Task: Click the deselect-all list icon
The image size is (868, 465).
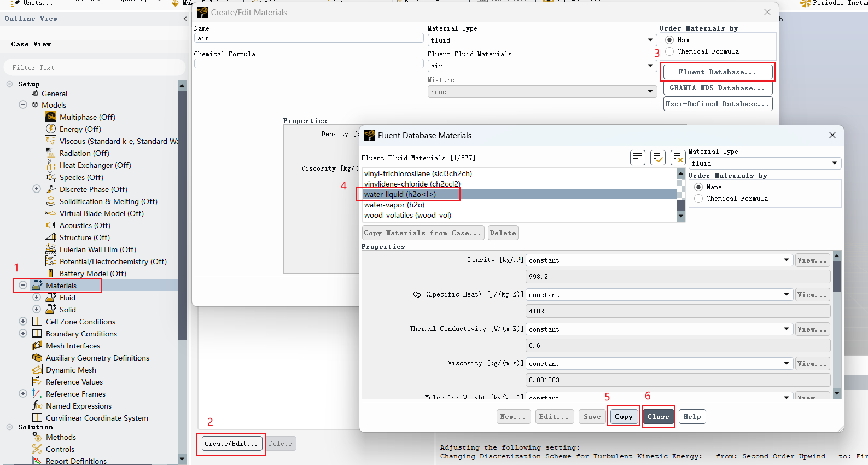Action: click(678, 158)
